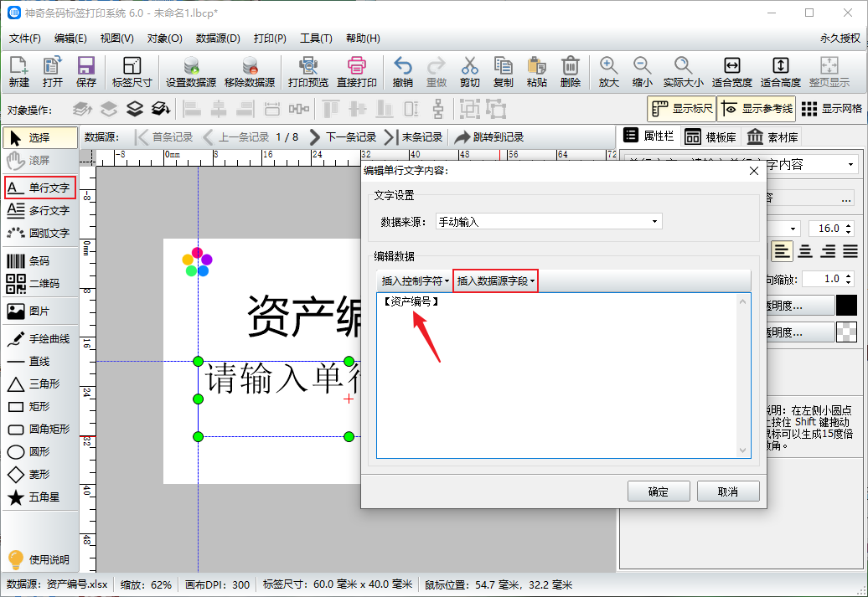Fit canvas with 适合宽度
This screenshot has width=868, height=597.
(731, 72)
